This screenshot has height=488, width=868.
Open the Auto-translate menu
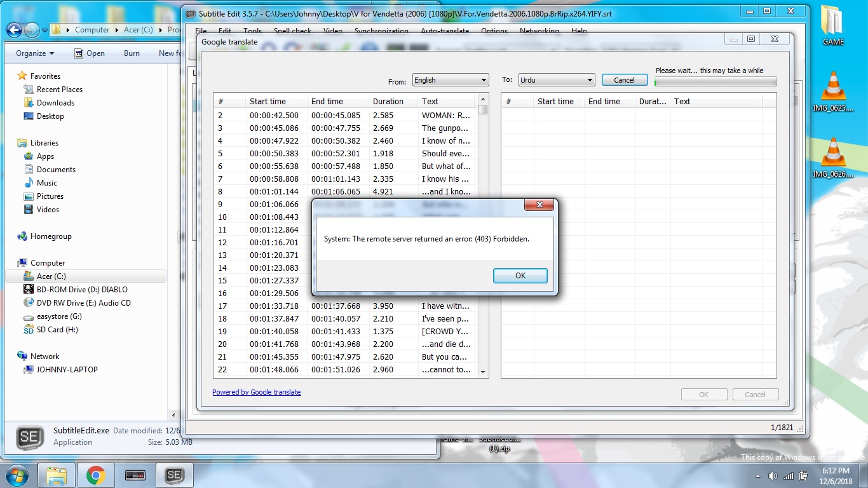point(445,31)
